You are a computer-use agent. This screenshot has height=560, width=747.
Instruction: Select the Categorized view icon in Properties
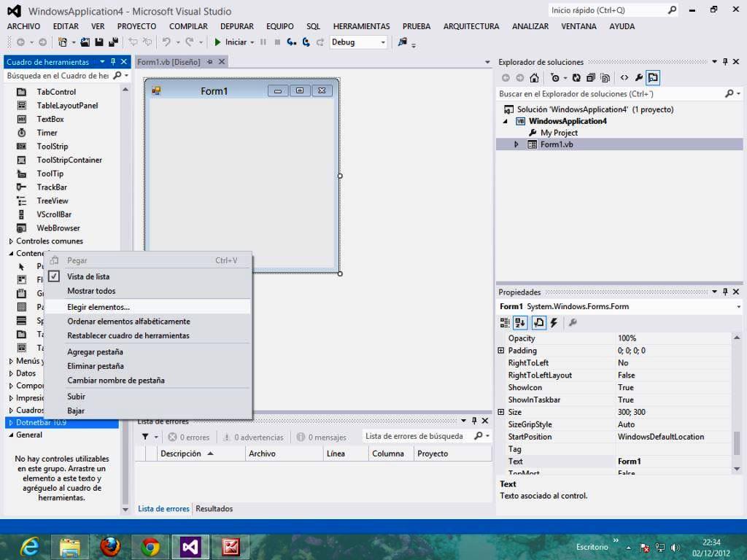506,322
